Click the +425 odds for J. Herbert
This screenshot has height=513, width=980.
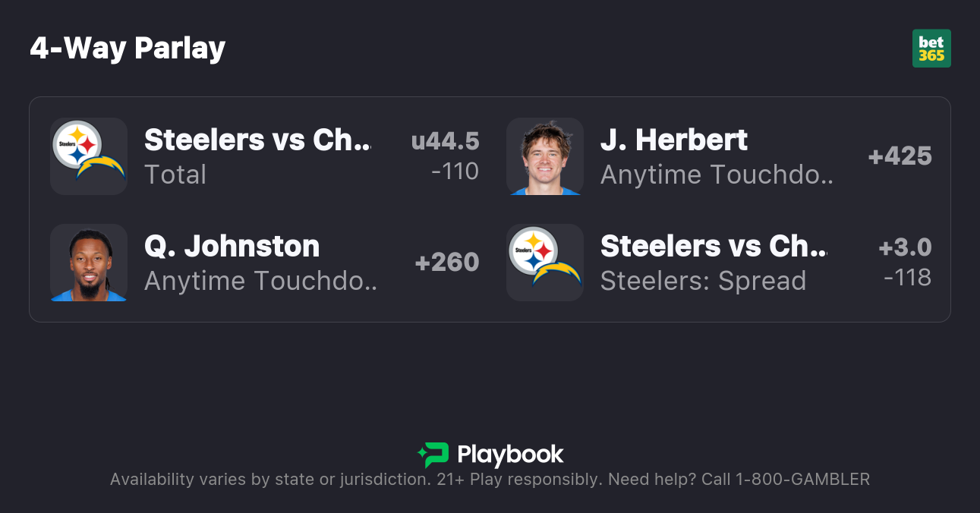(x=900, y=156)
